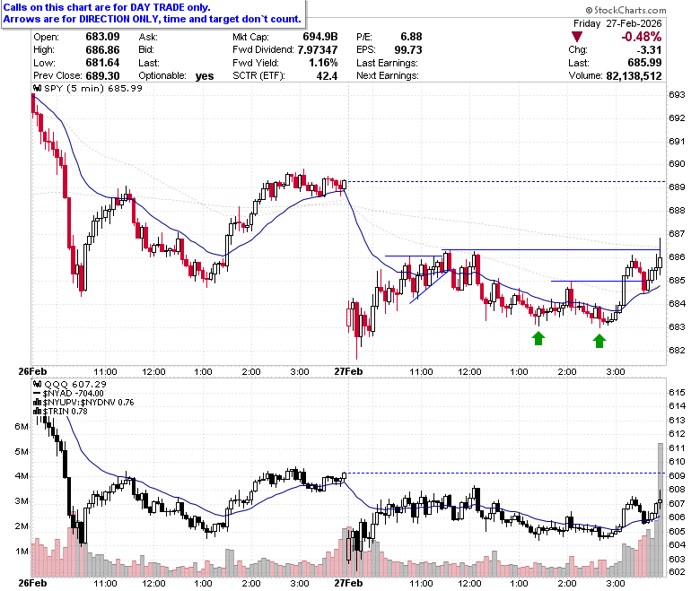
Task: Click the Optionable yes value
Action: click(x=205, y=76)
